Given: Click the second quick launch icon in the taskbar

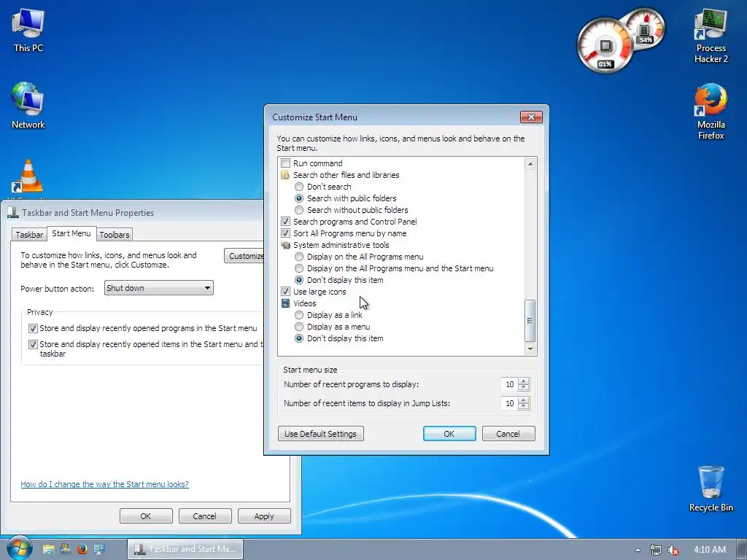Looking at the screenshot, I should [x=65, y=549].
